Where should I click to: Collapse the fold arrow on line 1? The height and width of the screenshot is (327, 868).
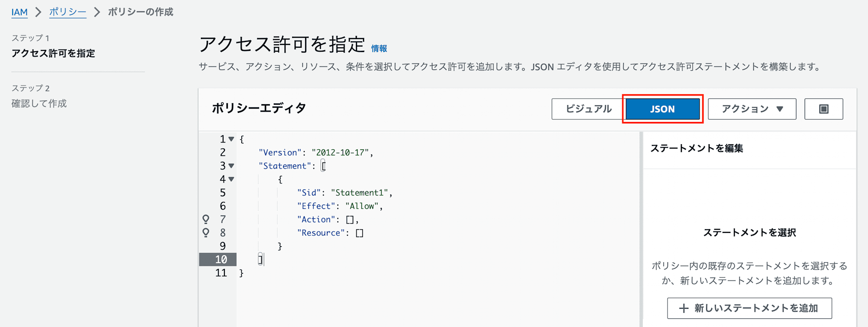[x=231, y=139]
